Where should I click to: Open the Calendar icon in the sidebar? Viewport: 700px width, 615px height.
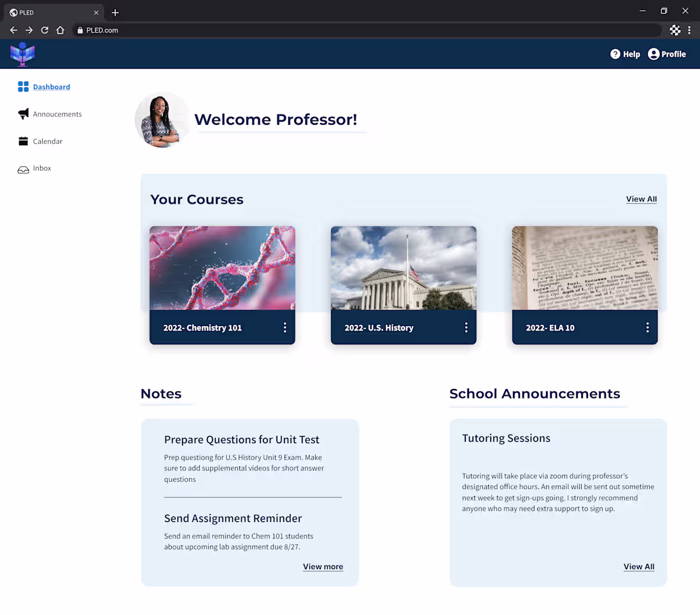coord(22,141)
